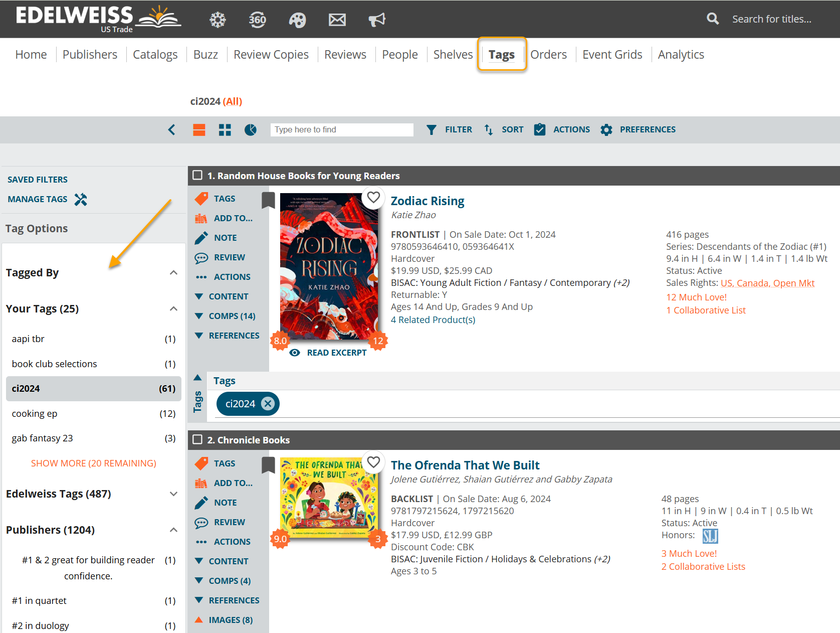Expand COMPS (14) for Zodiac Rising
840x633 pixels.
pos(232,316)
